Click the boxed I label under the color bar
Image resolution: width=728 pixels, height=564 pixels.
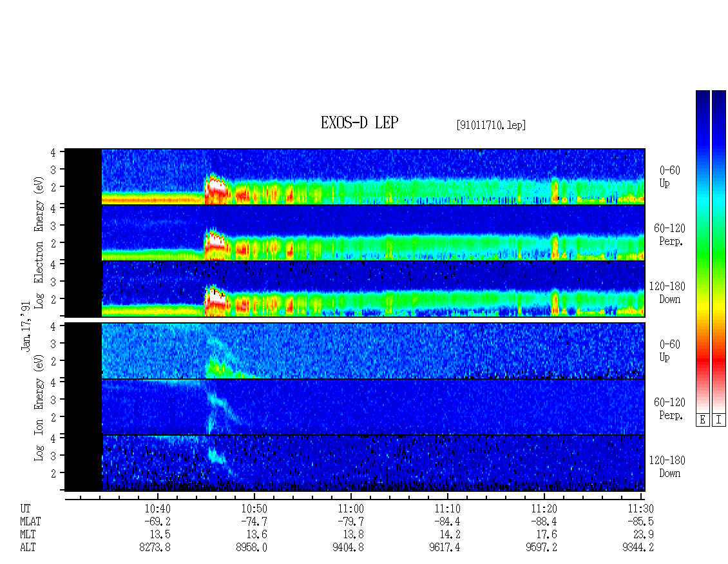coord(719,420)
